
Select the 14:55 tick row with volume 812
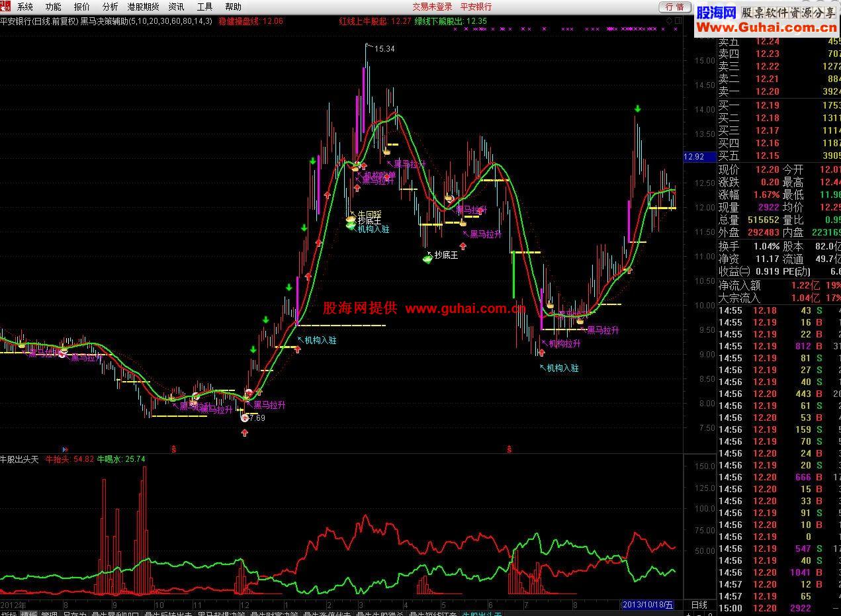pyautogui.click(x=779, y=346)
